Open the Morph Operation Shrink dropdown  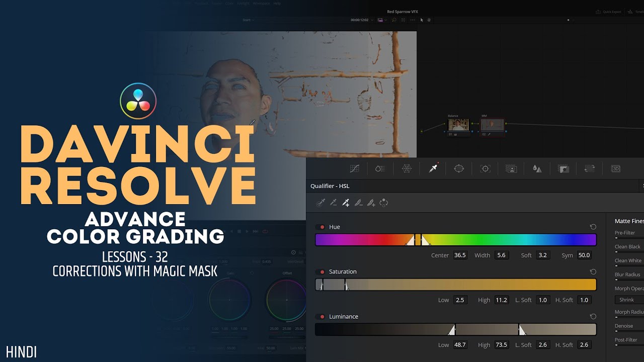coord(629,300)
